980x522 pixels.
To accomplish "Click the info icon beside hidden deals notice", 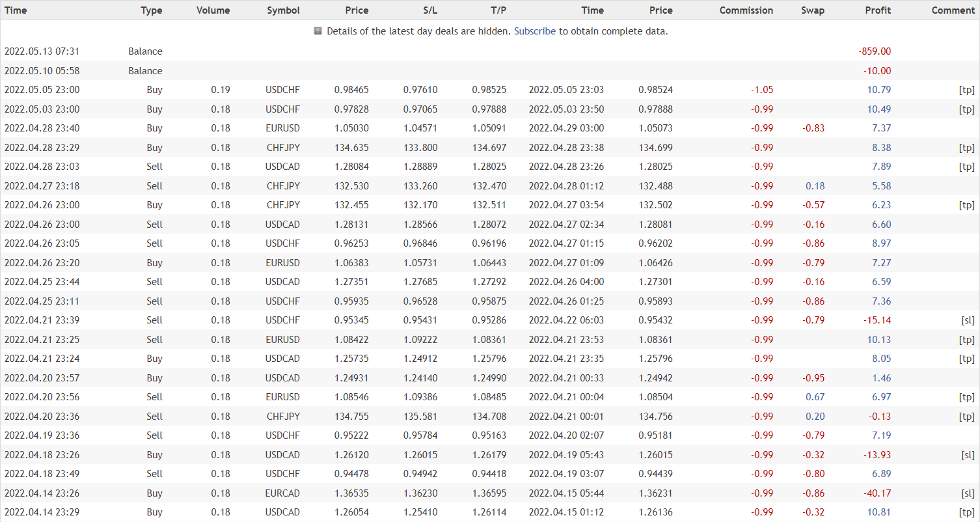I will 318,31.
